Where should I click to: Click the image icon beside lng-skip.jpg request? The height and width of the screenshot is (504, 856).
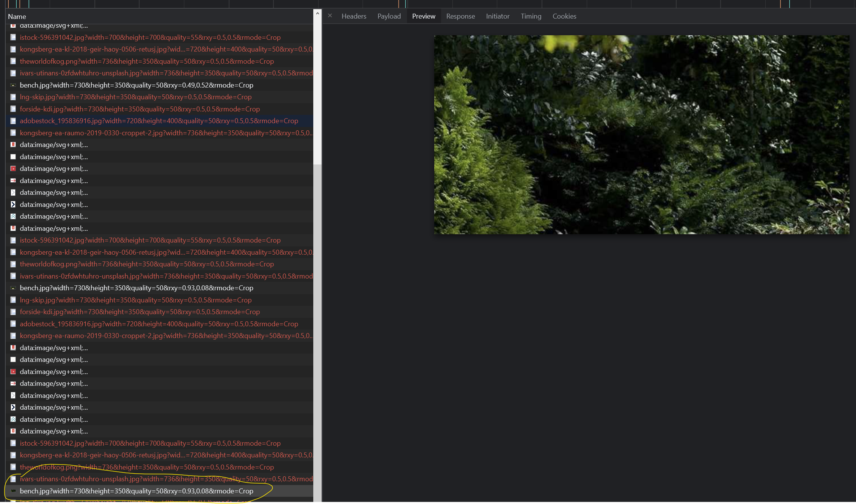tap(13, 97)
